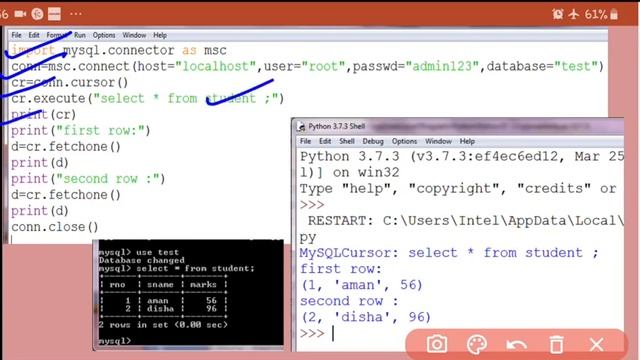Open Window menu in Python Shell window
The image size is (640, 360).
tap(438, 141)
